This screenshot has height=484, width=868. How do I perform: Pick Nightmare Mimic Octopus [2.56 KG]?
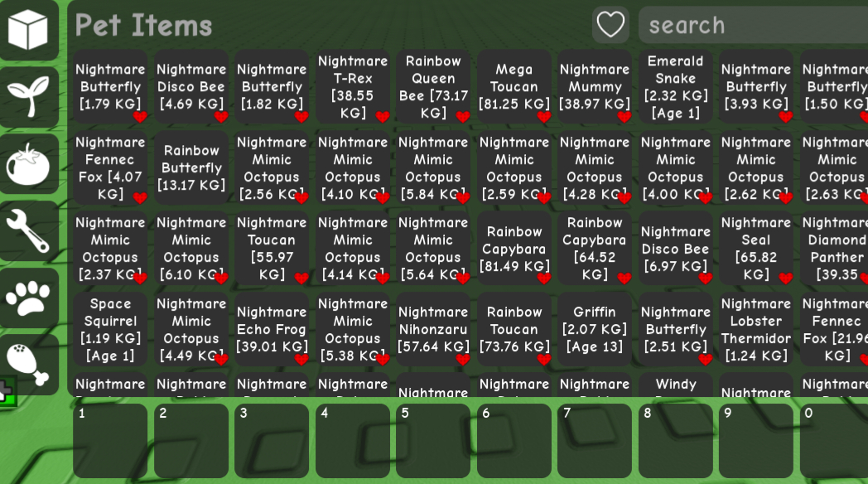pos(272,167)
